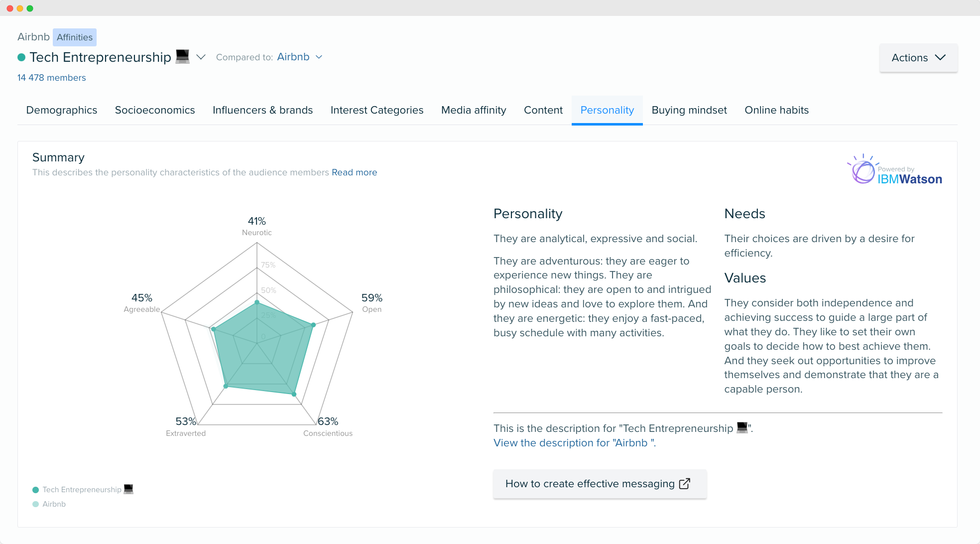Click the 14 478 members count link
Viewport: 980px width, 544px height.
[52, 77]
